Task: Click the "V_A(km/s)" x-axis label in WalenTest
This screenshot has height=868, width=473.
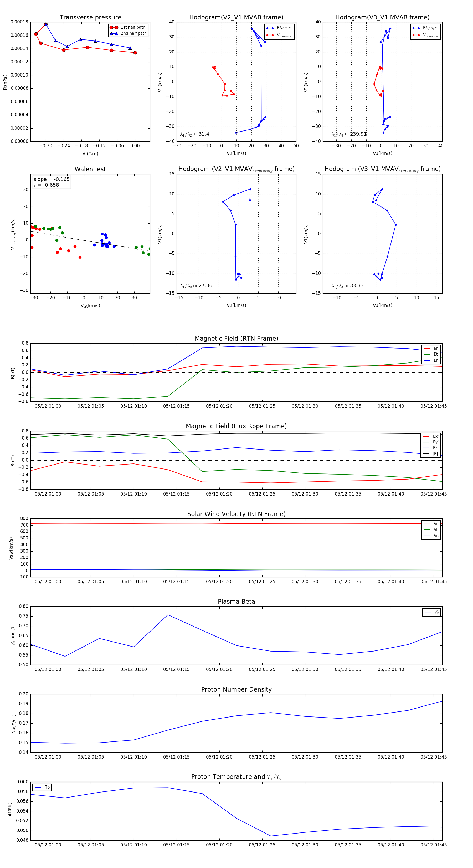Action: [x=90, y=306]
